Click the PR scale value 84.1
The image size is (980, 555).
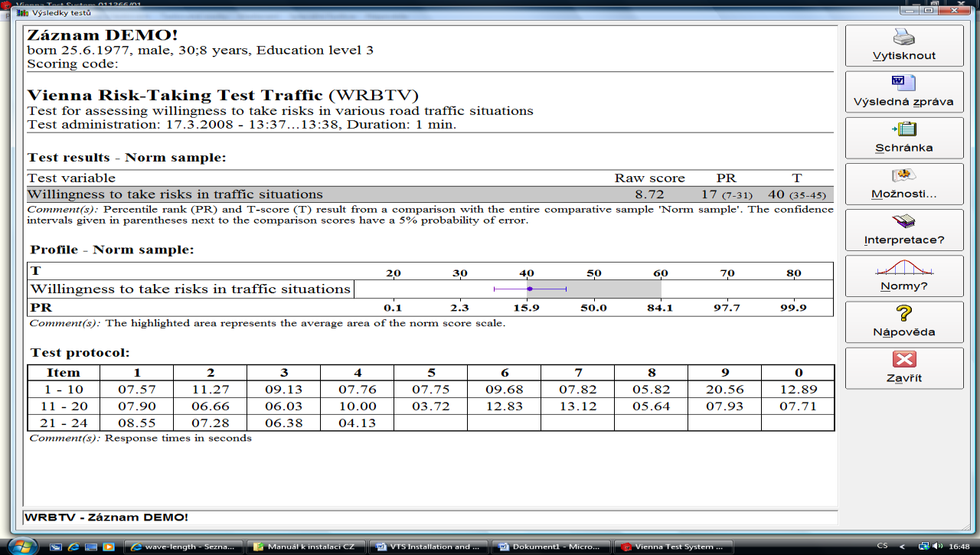(x=660, y=308)
